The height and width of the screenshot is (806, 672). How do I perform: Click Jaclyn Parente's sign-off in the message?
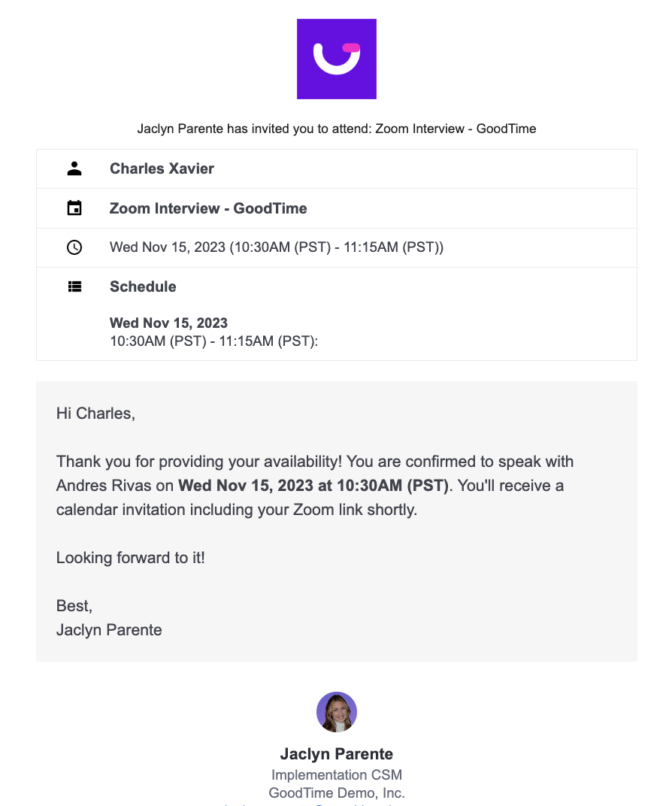pos(109,630)
